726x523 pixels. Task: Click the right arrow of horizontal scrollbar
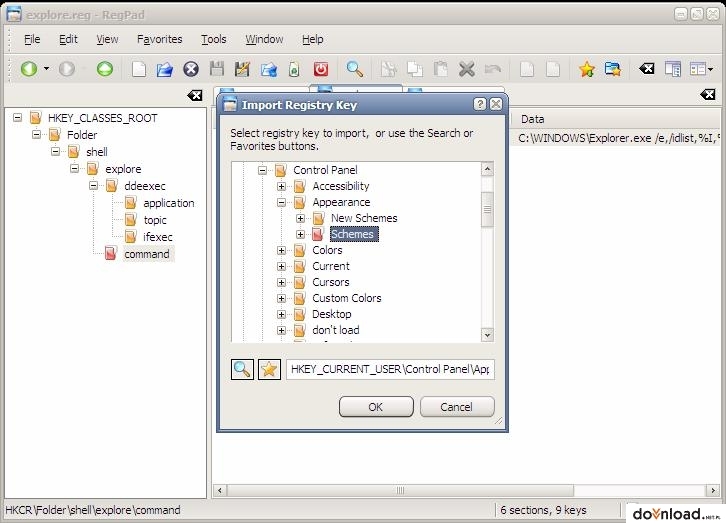pyautogui.click(x=713, y=490)
